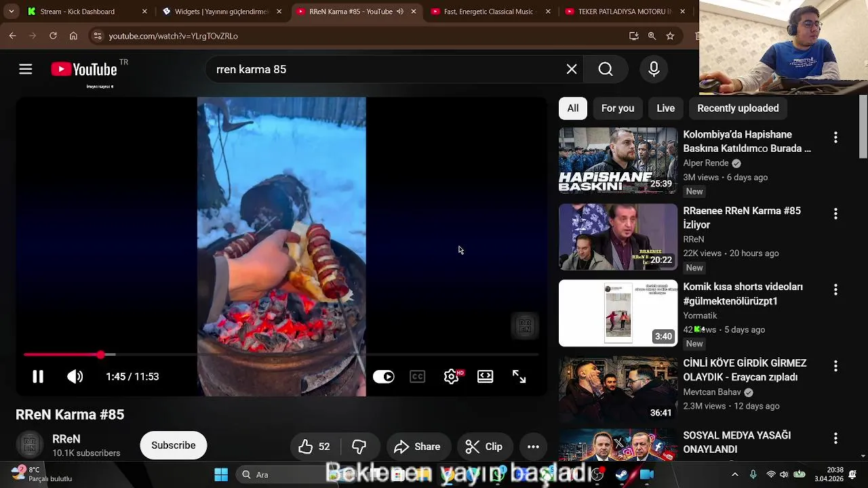Go back in browser history
This screenshot has height=488, width=868.
(12, 36)
